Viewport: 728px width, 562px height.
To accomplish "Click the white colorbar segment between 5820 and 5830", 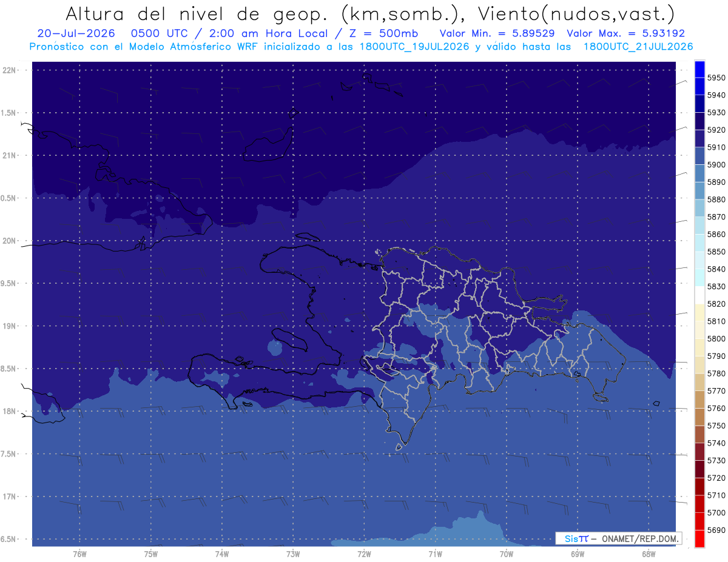I will click(x=699, y=295).
